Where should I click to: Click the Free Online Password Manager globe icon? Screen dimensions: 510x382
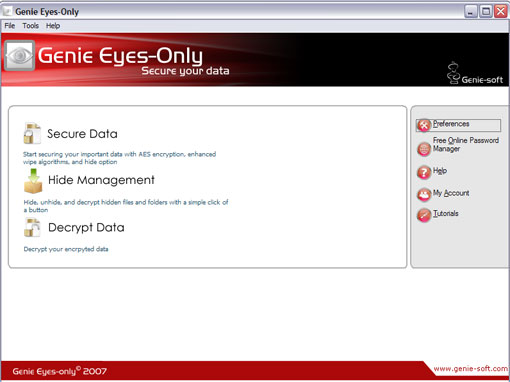click(424, 149)
